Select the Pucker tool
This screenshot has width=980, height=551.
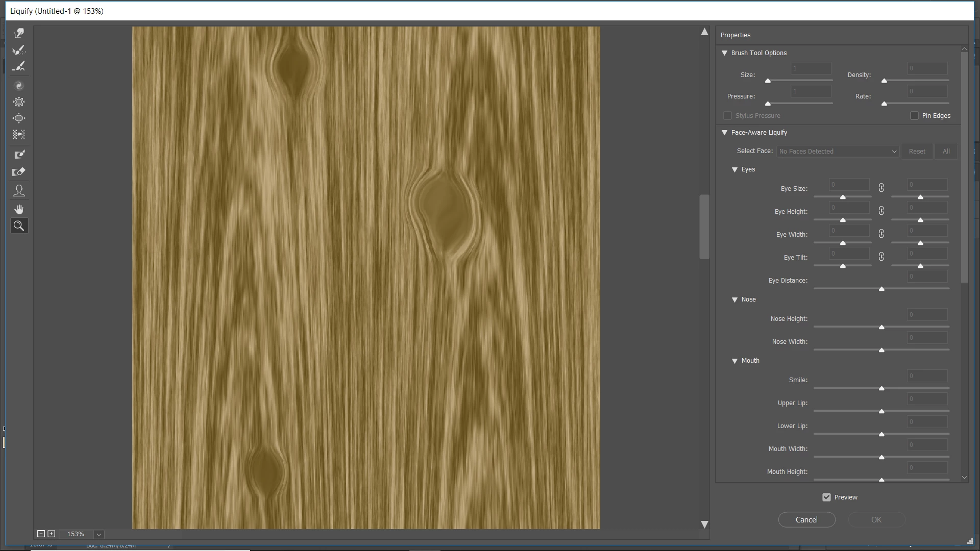tap(19, 102)
